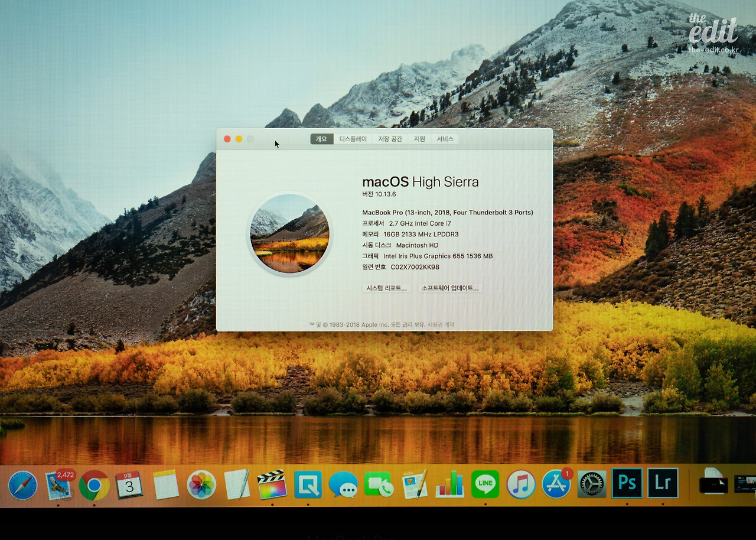This screenshot has width=756, height=540.
Task: Launch FaceTime from the Dock
Action: [x=379, y=484]
